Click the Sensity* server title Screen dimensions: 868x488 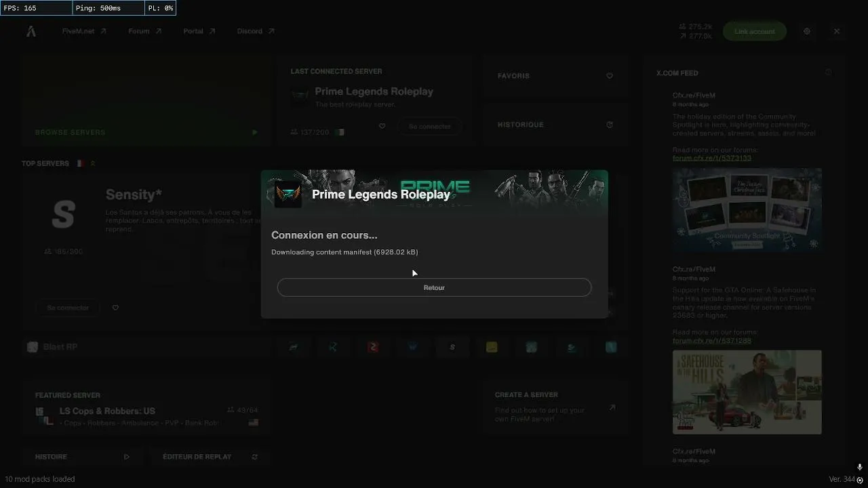(134, 195)
